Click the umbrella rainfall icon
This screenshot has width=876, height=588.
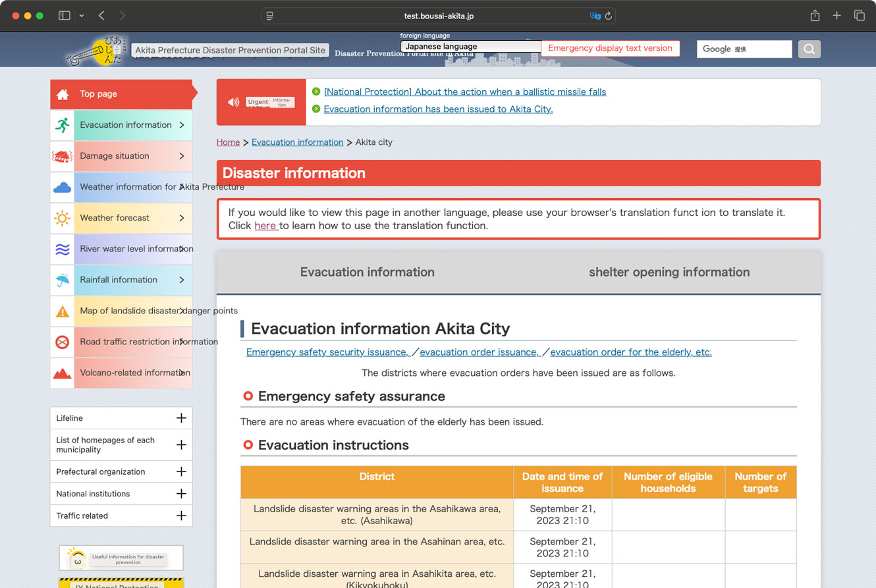pyautogui.click(x=62, y=280)
